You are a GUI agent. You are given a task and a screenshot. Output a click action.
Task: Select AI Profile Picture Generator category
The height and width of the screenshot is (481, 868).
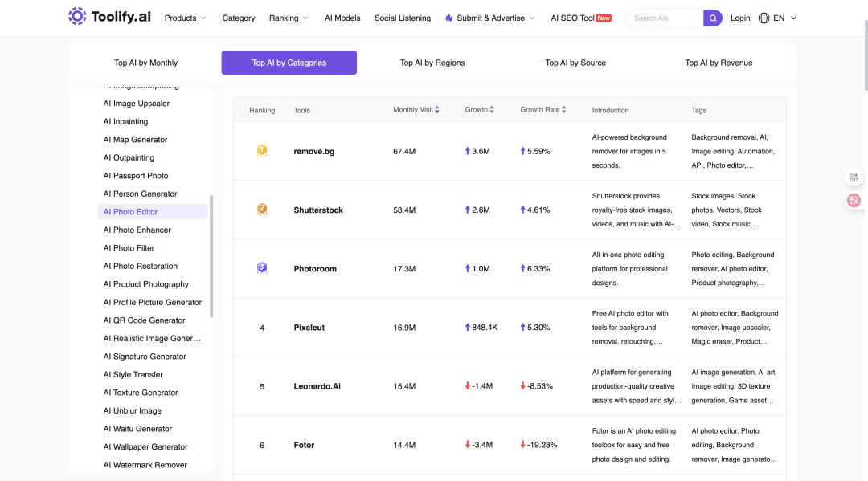152,303
